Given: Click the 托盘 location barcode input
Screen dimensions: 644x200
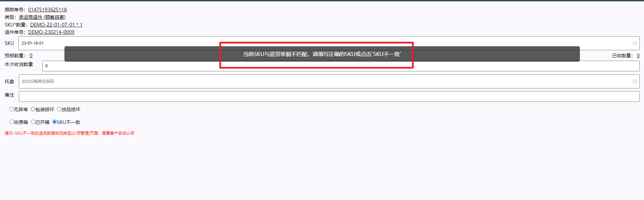Looking at the screenshot, I should 329,81.
